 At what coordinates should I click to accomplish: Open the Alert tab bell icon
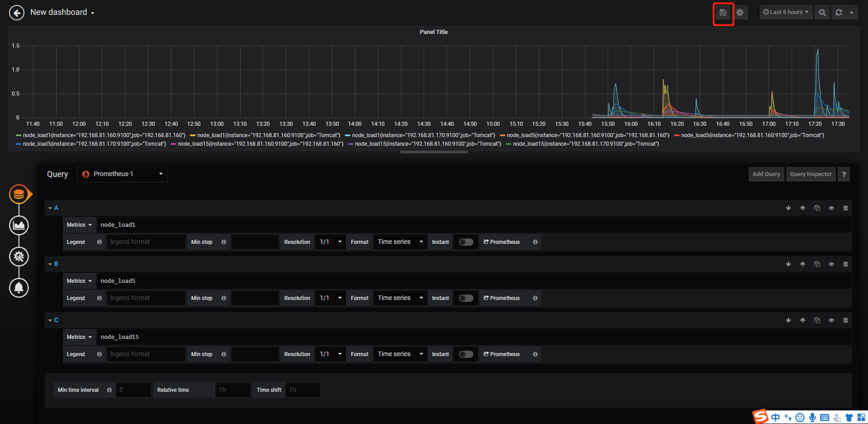(19, 288)
